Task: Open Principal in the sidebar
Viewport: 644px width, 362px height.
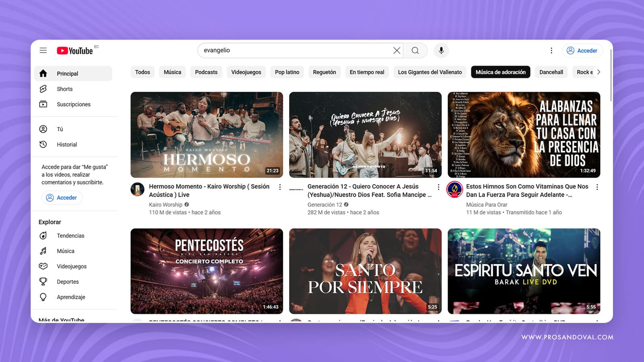Action: pyautogui.click(x=73, y=74)
